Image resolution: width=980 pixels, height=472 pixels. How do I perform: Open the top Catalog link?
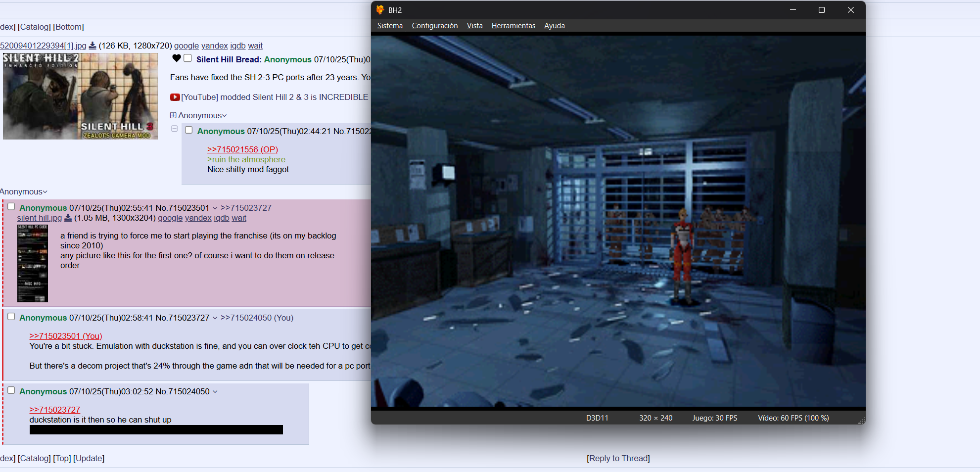(x=34, y=27)
